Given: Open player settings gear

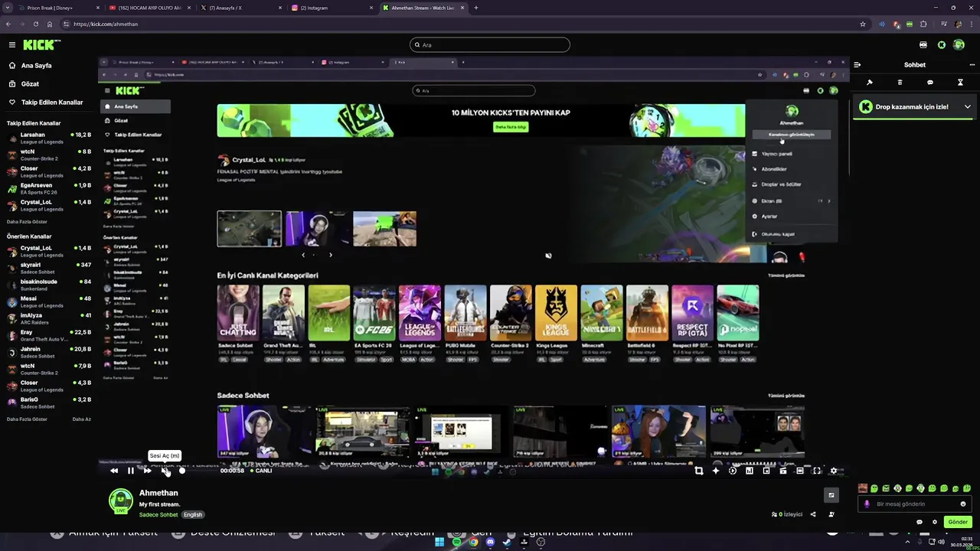Looking at the screenshot, I should pyautogui.click(x=834, y=471).
